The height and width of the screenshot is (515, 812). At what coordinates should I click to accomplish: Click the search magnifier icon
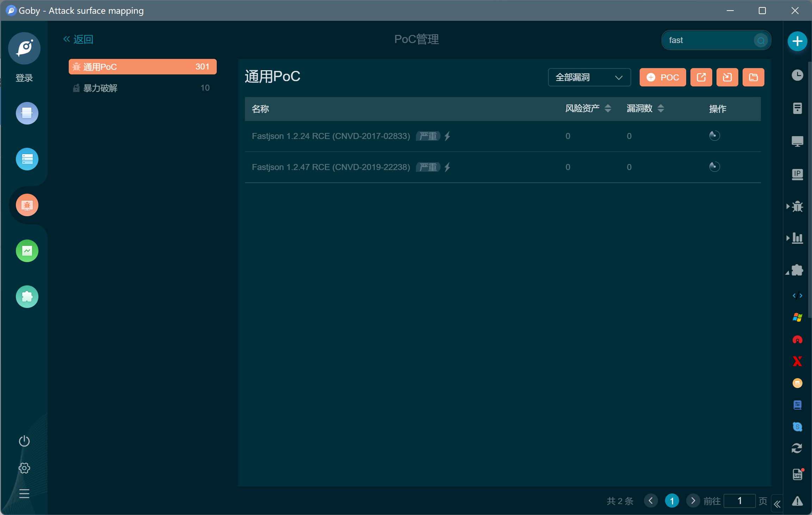(761, 40)
